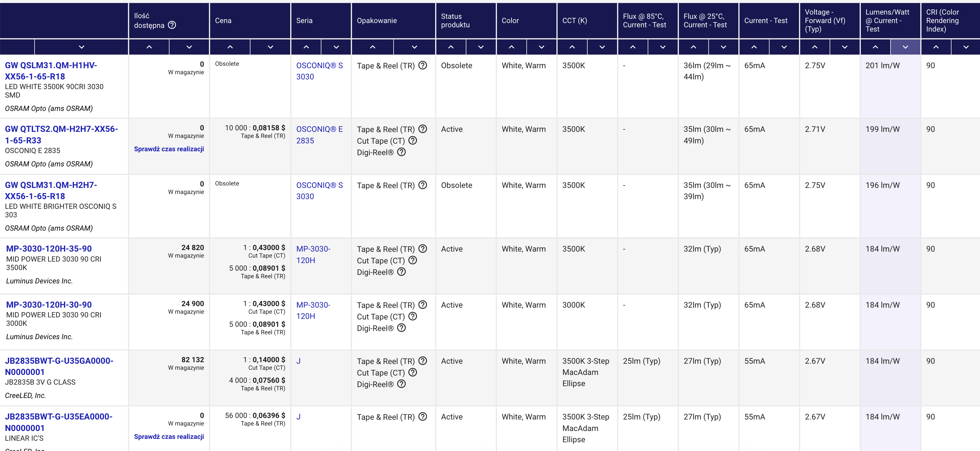Viewport: 980px width, 451px height.
Task: Open help icon beside Ilość dostępna header
Action: click(172, 25)
